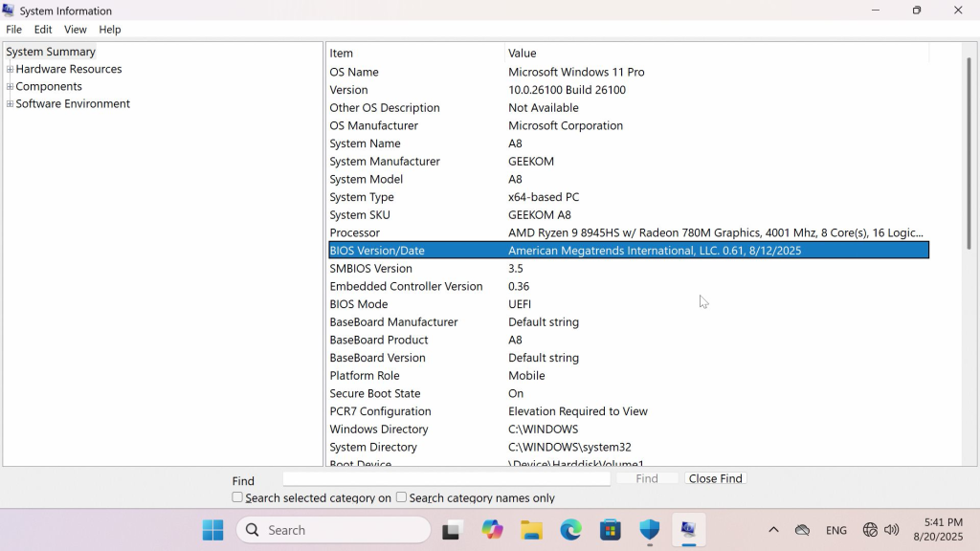Open File Explorer from the taskbar

pos(531,530)
